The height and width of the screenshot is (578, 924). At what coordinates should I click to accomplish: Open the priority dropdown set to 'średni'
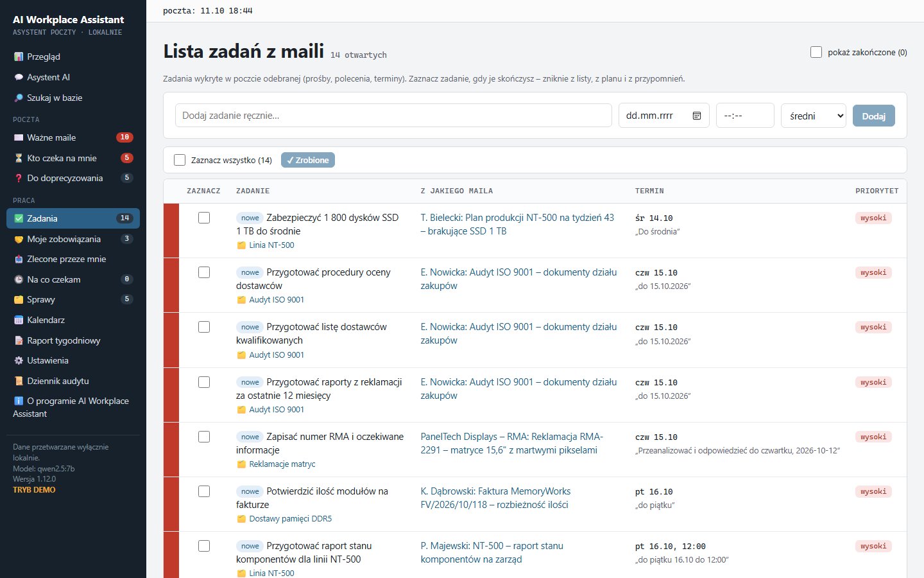pyautogui.click(x=814, y=116)
